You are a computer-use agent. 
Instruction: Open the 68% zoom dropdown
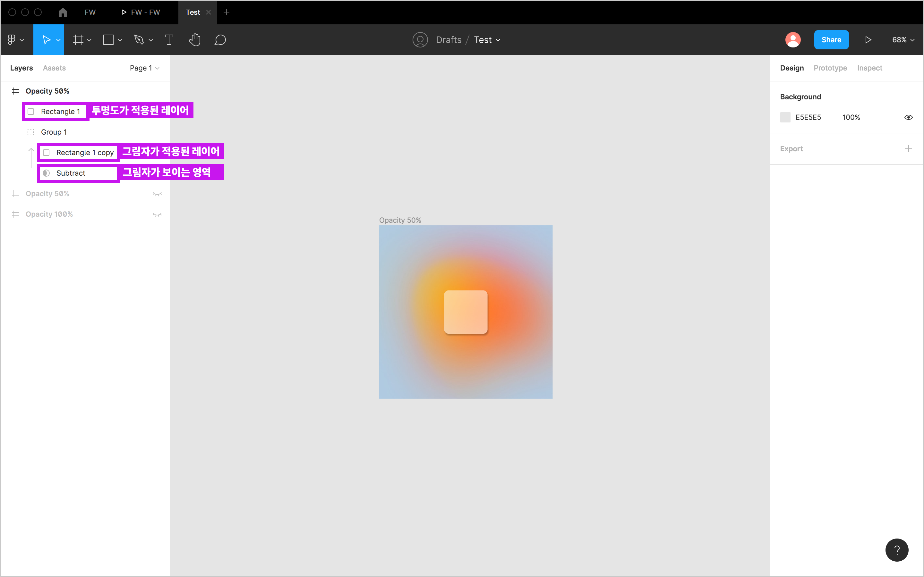click(903, 40)
